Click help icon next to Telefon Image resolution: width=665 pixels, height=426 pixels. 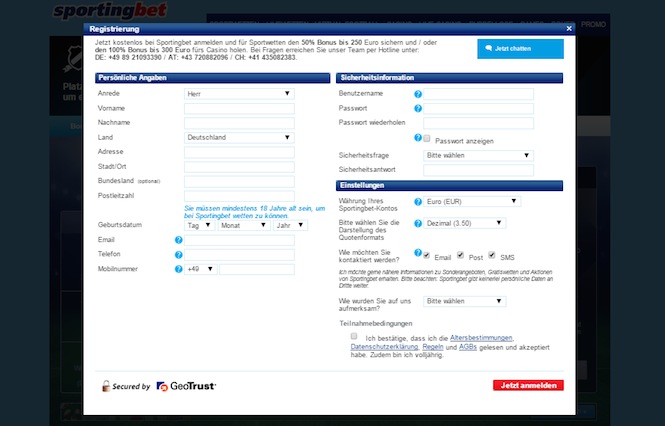coord(178,255)
